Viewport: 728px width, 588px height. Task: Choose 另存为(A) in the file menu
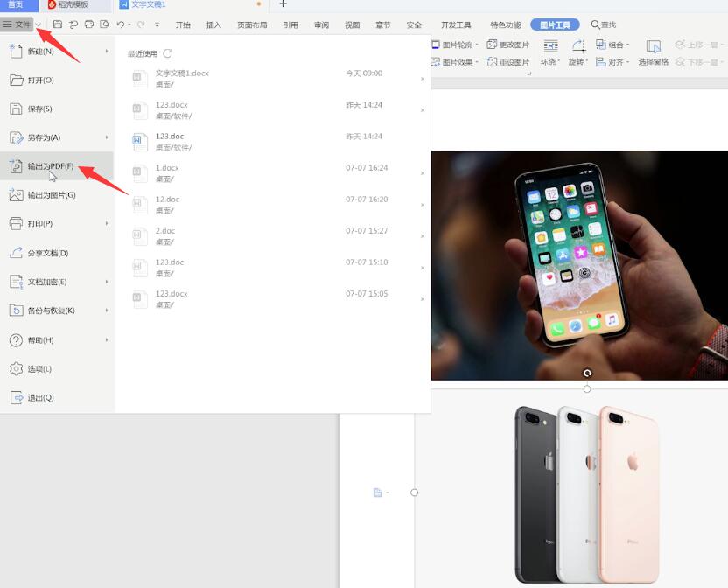coord(57,137)
